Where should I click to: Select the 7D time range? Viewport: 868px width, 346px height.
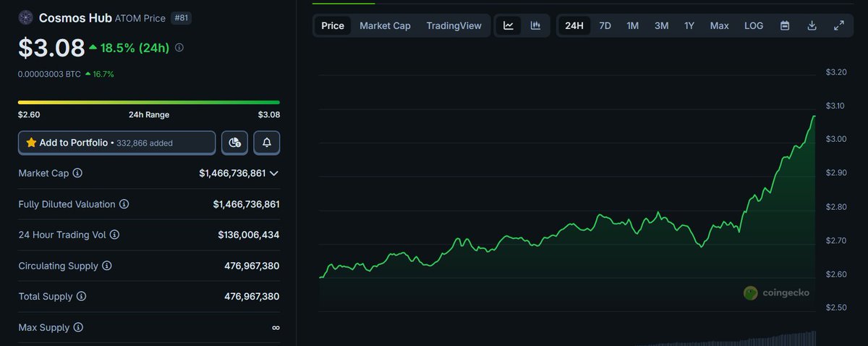[x=605, y=25]
